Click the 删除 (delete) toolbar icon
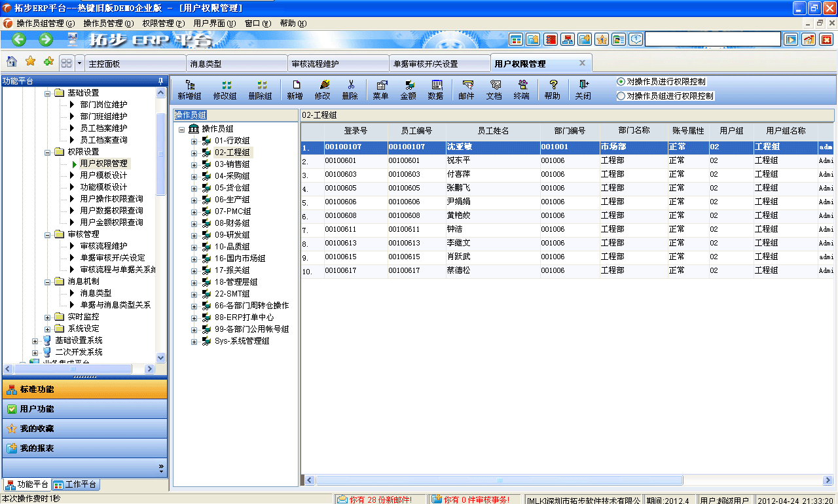The width and height of the screenshot is (838, 504). (x=351, y=88)
